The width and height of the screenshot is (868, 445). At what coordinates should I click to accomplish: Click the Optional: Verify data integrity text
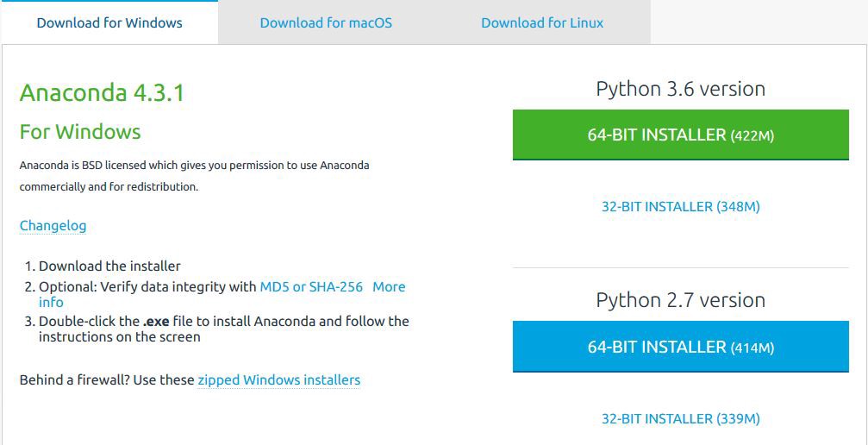[x=148, y=287]
